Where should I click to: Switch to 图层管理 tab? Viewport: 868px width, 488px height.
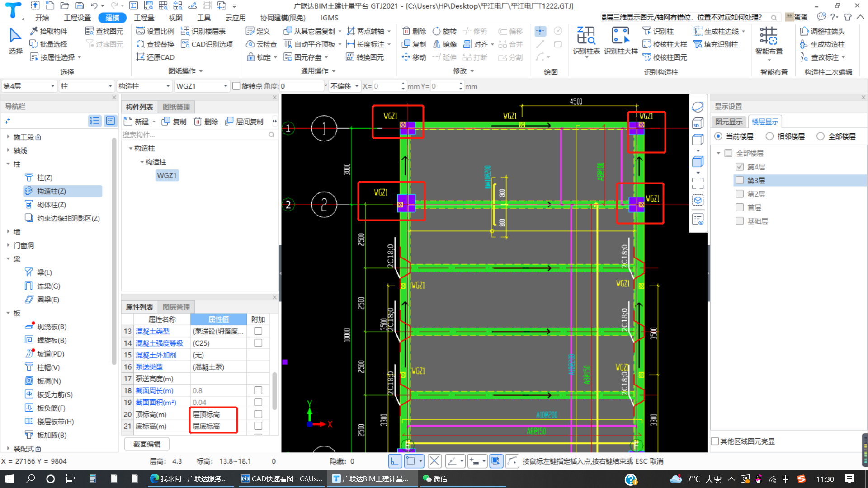176,307
